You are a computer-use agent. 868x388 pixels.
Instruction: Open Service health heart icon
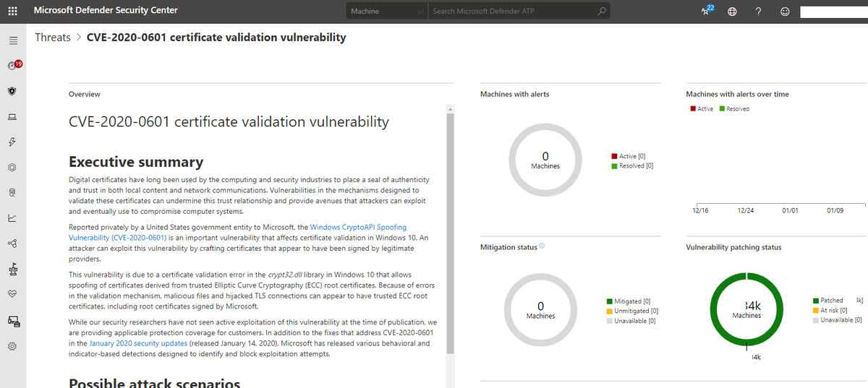(x=12, y=294)
